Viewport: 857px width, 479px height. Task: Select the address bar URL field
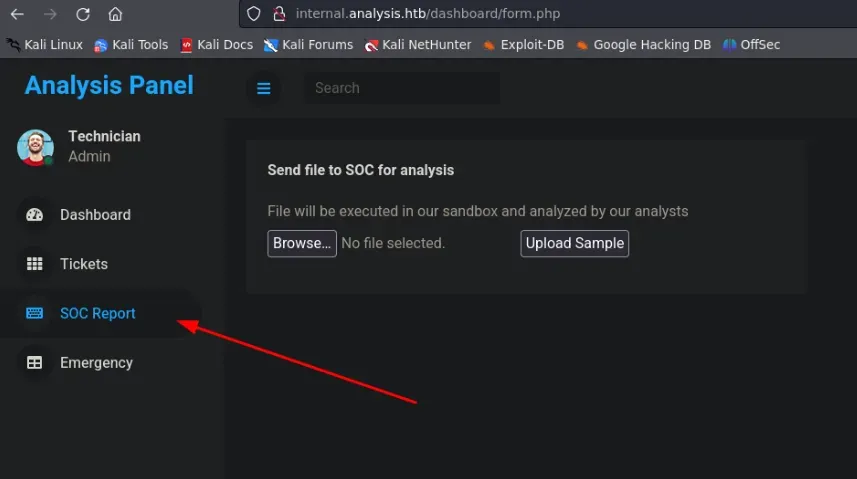(x=548, y=14)
